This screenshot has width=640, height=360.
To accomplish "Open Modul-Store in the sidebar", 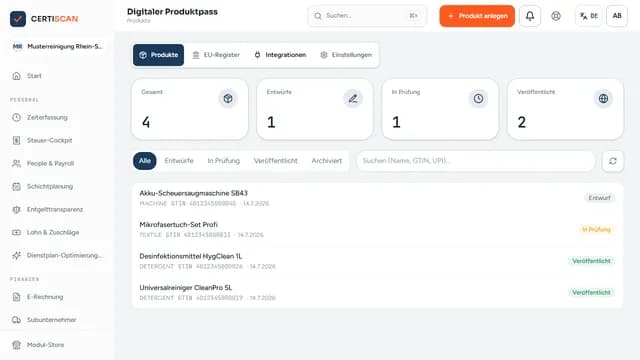I will 57,345.
